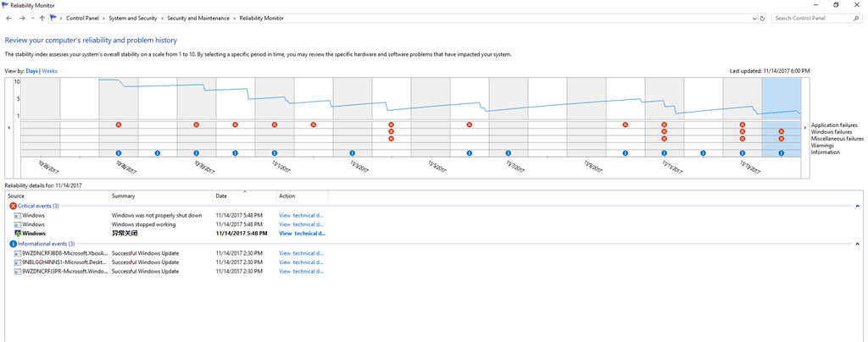The height and width of the screenshot is (342, 868).
Task: Click the Informational events (3) group header
Action: [42, 244]
